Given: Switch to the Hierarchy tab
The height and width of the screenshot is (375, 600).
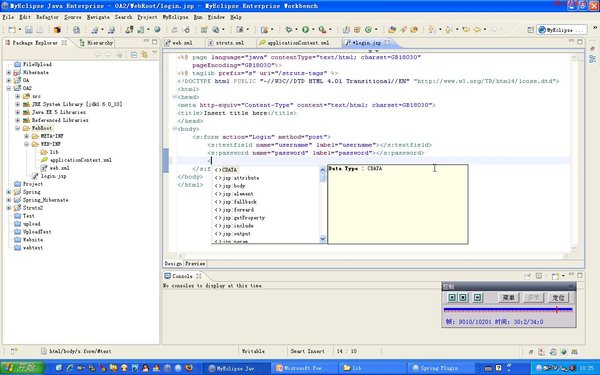Looking at the screenshot, I should (96, 43).
